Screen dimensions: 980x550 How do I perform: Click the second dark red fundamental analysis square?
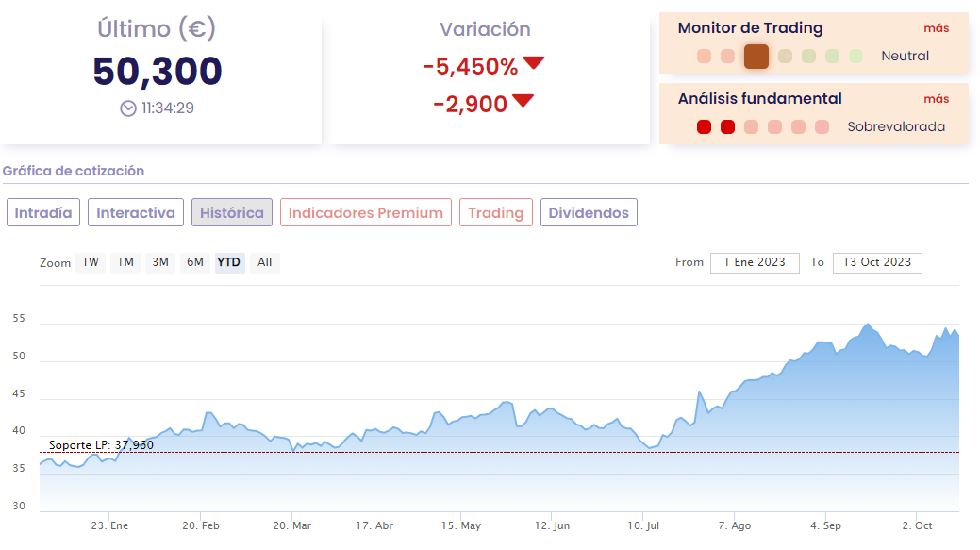(x=727, y=127)
